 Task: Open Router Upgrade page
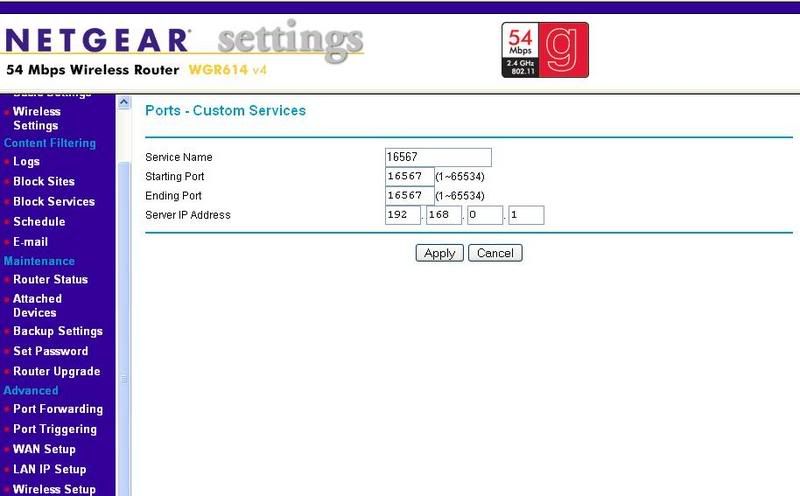tap(57, 371)
